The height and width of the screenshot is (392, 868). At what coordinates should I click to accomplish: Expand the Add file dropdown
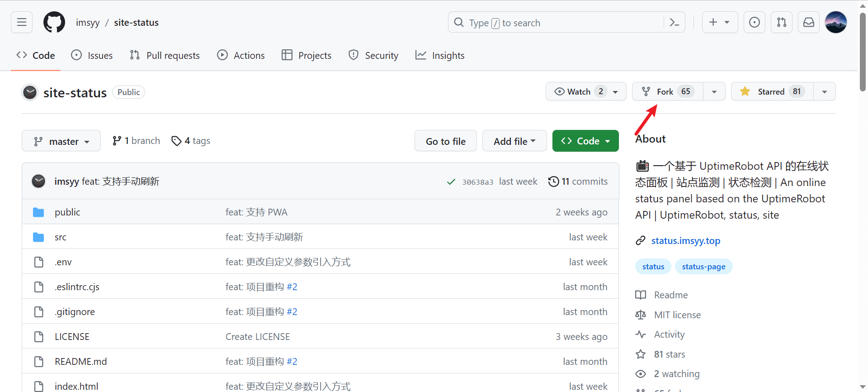514,141
